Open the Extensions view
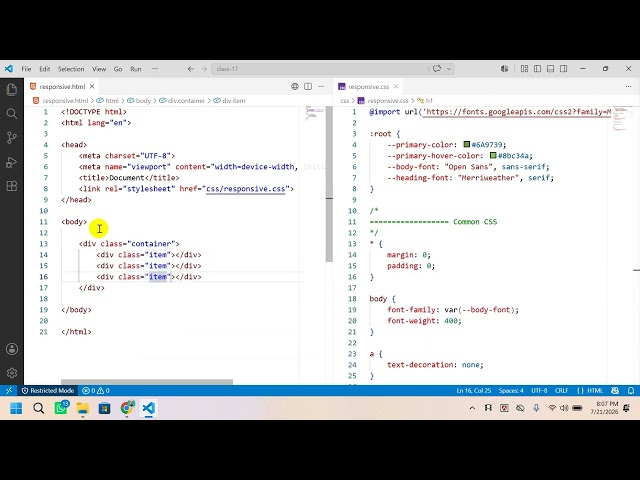Image resolution: width=640 pixels, height=480 pixels. click(12, 186)
